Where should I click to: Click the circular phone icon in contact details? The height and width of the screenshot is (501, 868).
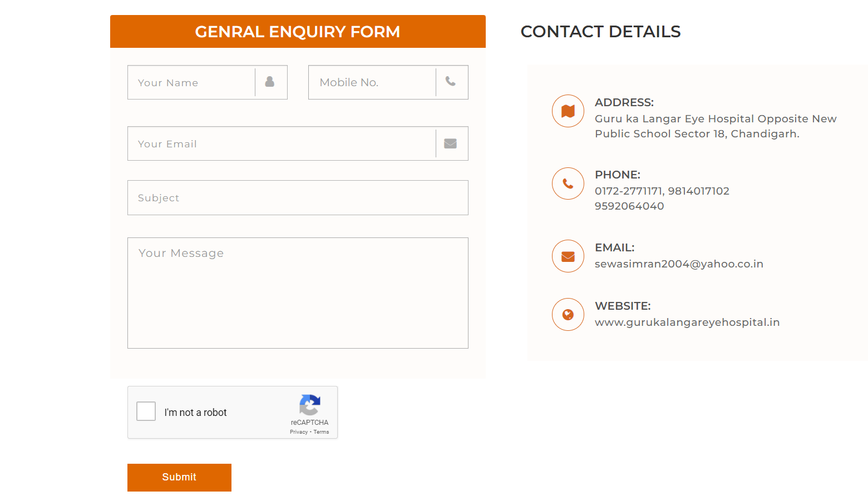point(568,183)
